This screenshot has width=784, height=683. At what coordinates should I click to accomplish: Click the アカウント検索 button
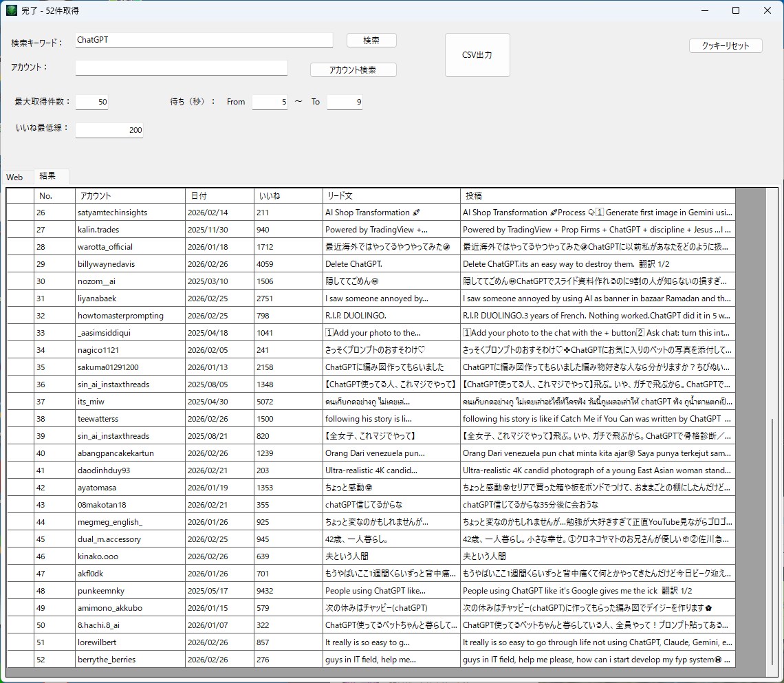tap(353, 70)
